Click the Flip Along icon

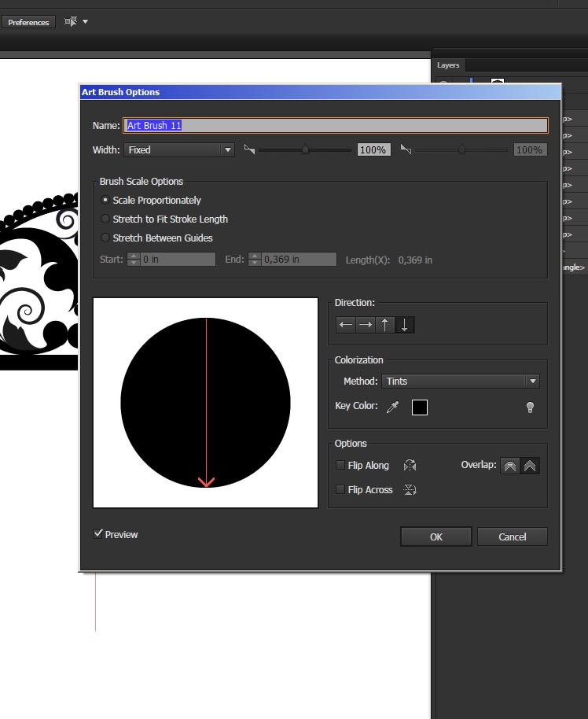pyautogui.click(x=410, y=466)
